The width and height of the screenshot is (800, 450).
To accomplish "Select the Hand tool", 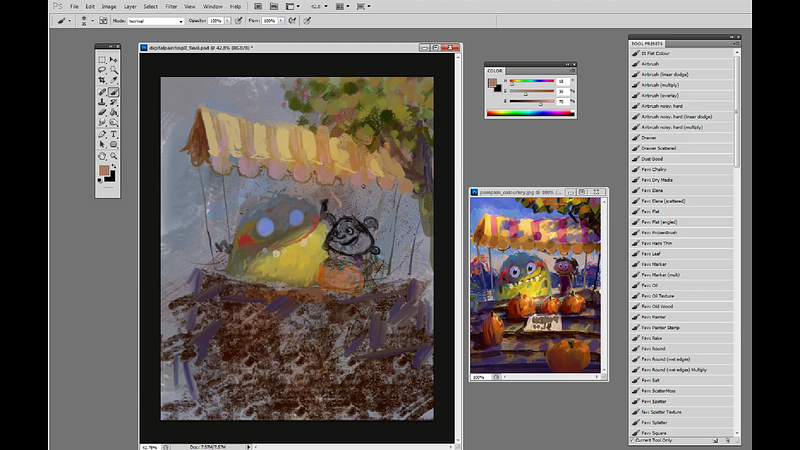I will [102, 156].
